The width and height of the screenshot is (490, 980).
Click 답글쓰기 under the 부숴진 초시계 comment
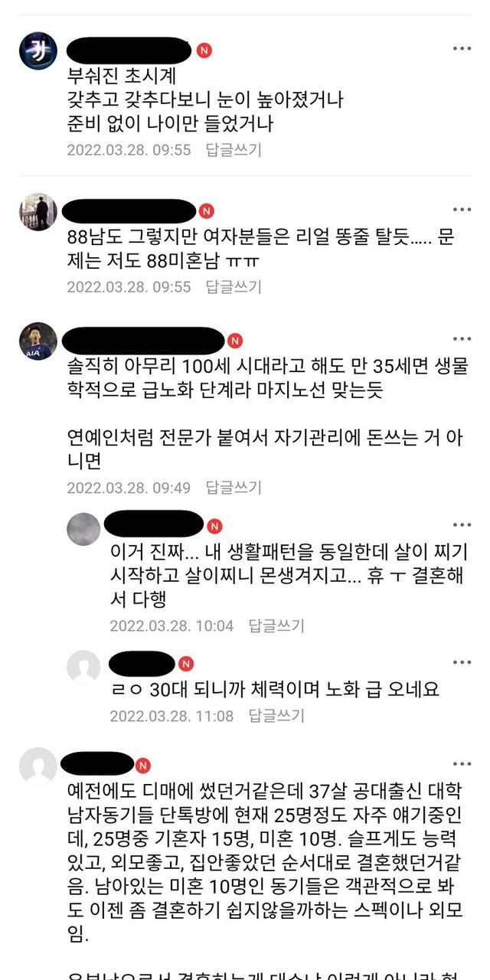pos(234,149)
